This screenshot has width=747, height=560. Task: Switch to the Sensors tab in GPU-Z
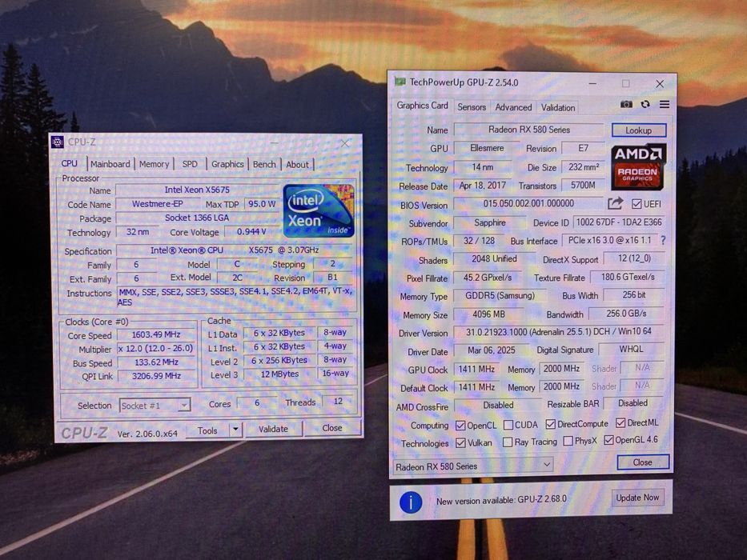[472, 107]
